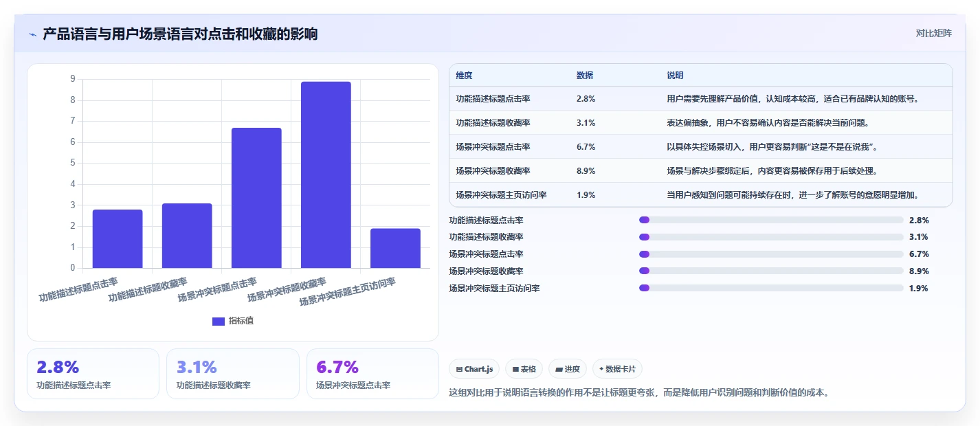Click the 8.9% value in table
Image resolution: width=980 pixels, height=426 pixels.
click(x=586, y=170)
